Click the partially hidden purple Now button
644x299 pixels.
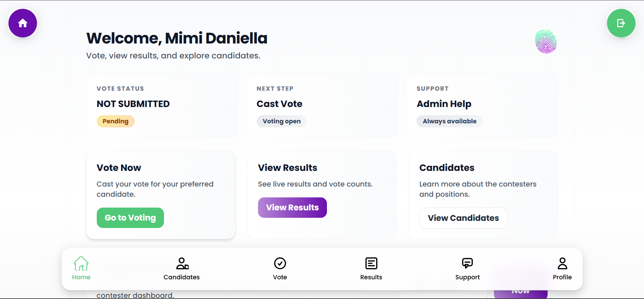[x=521, y=294]
